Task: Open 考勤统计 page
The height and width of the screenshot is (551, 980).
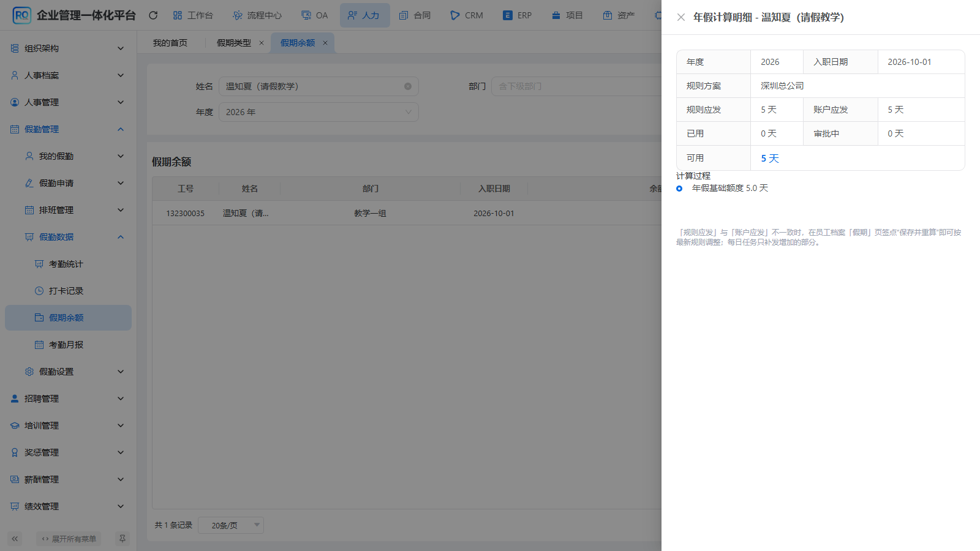Action: pos(68,264)
